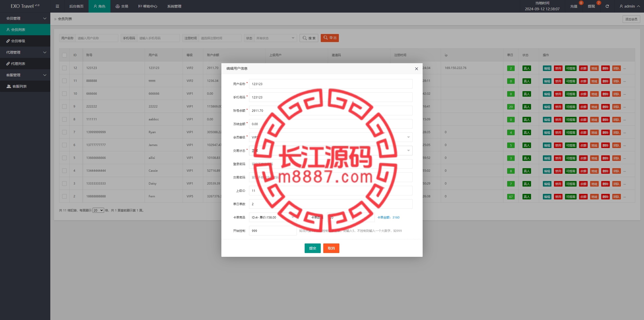
Task: Click the 导出 export button
Action: coord(330,38)
